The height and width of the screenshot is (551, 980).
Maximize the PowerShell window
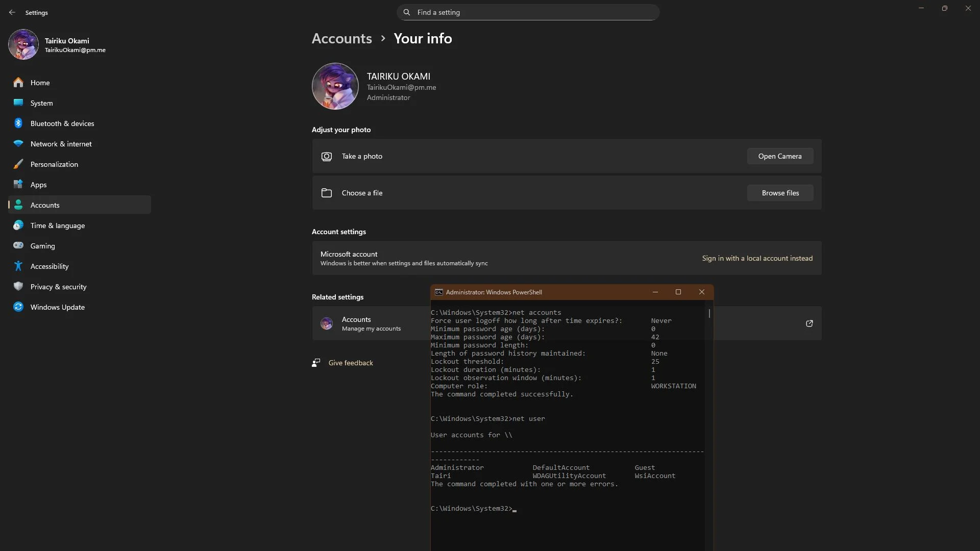[678, 292]
